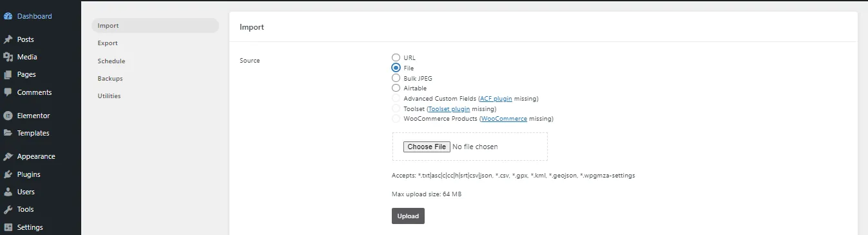Click the Users person icon
The width and height of the screenshot is (868, 235).
click(8, 192)
